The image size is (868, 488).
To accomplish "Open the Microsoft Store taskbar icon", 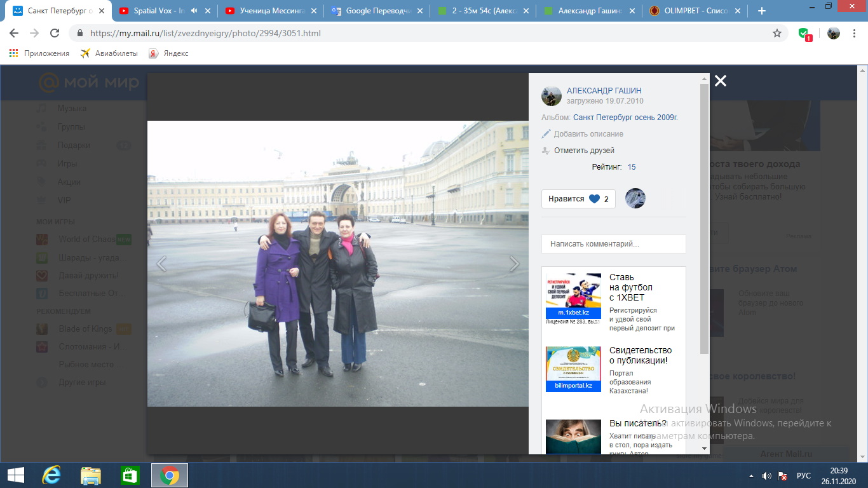I will (130, 475).
